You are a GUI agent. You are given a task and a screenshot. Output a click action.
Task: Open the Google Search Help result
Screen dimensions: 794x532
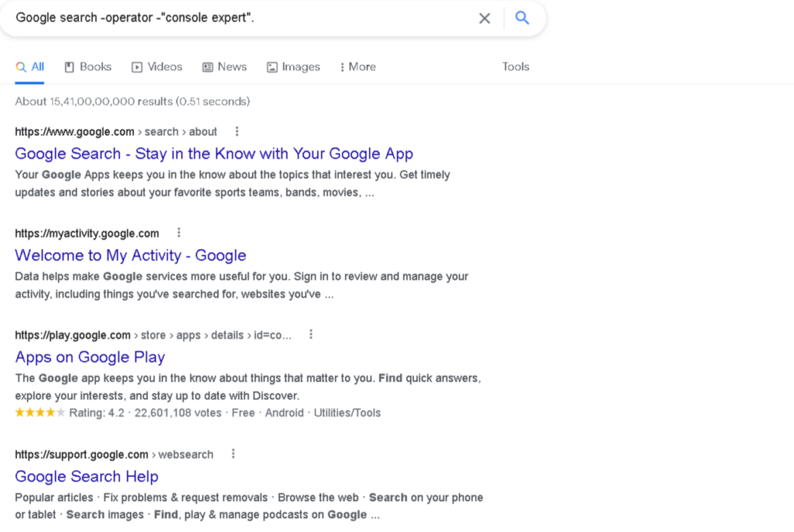coord(86,476)
